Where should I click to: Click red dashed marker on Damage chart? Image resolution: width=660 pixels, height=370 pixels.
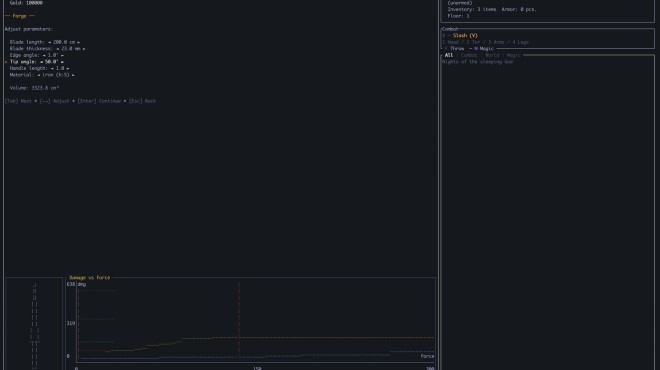[239, 320]
